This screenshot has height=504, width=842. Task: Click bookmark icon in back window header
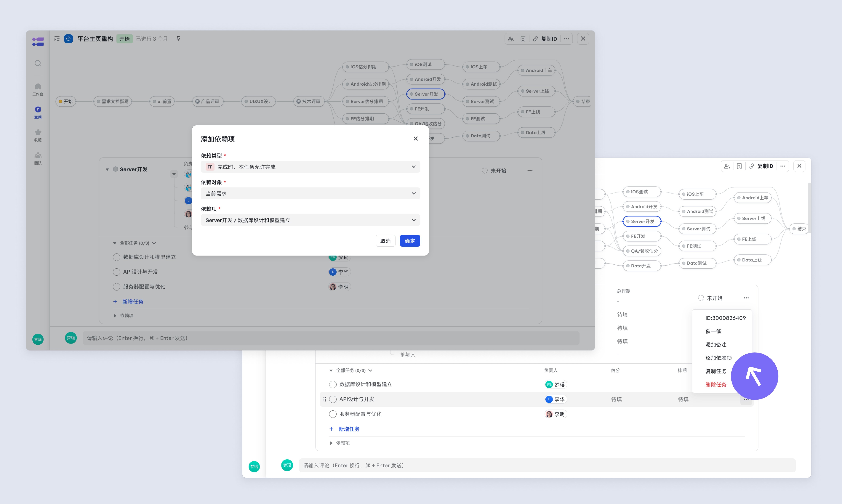(739, 166)
